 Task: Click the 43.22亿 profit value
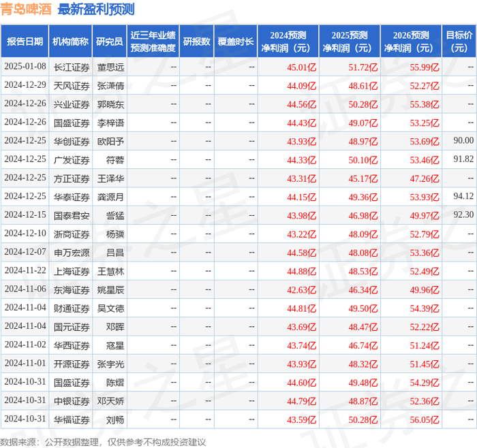[301, 234]
